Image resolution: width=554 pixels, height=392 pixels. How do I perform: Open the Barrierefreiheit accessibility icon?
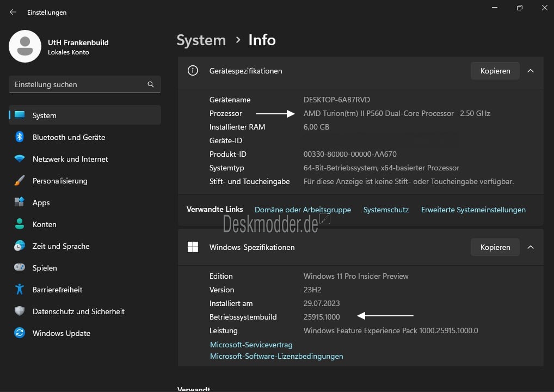point(20,290)
